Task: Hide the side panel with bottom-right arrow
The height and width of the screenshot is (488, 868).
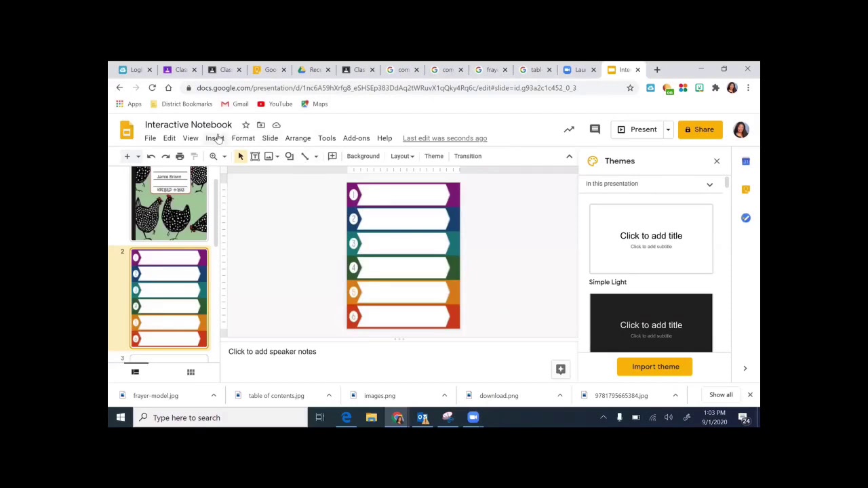Action: click(x=745, y=368)
